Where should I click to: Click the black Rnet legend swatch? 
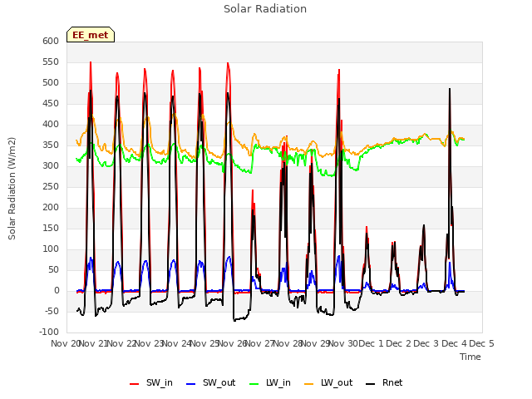click(371, 384)
